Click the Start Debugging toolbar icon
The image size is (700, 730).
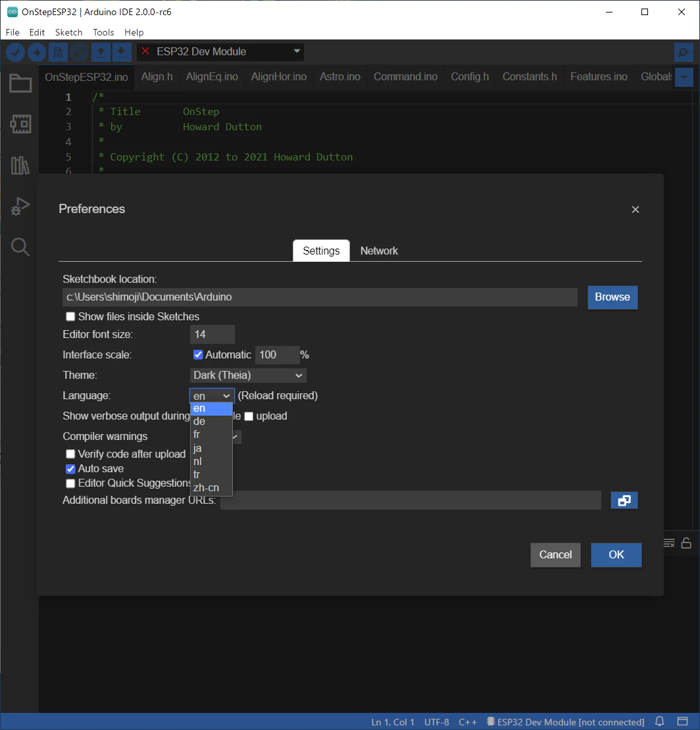click(80, 52)
